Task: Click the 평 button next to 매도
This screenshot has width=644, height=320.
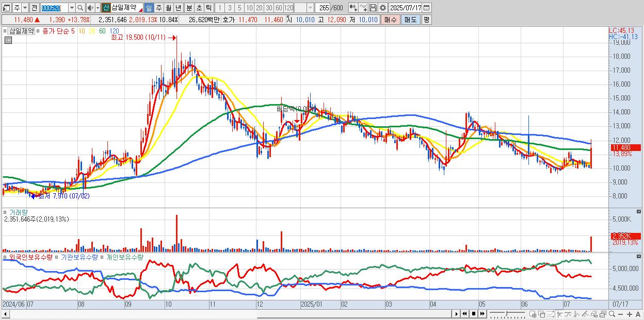Action: coord(426,20)
